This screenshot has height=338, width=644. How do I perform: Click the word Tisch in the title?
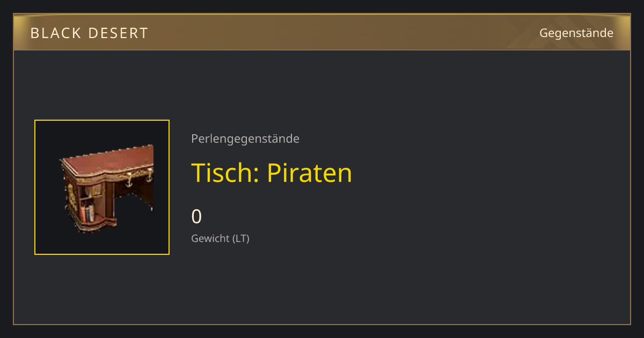pyautogui.click(x=225, y=173)
